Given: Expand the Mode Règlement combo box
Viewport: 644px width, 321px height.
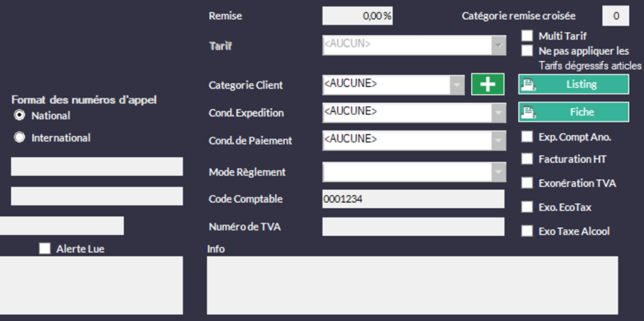Looking at the screenshot, I should tap(498, 172).
